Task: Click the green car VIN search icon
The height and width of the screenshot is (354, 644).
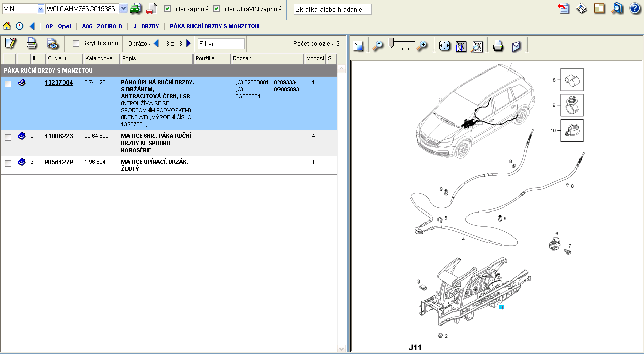Action: tap(136, 9)
